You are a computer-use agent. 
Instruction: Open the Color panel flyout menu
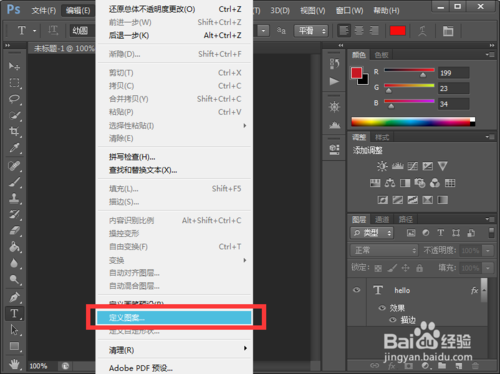point(490,55)
